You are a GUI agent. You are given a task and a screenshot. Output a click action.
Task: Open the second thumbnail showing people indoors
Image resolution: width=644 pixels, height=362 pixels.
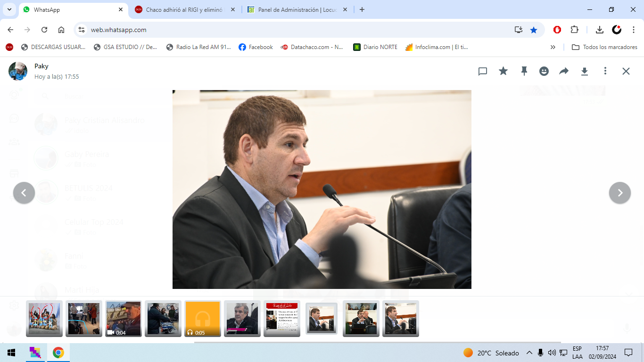[84, 319]
